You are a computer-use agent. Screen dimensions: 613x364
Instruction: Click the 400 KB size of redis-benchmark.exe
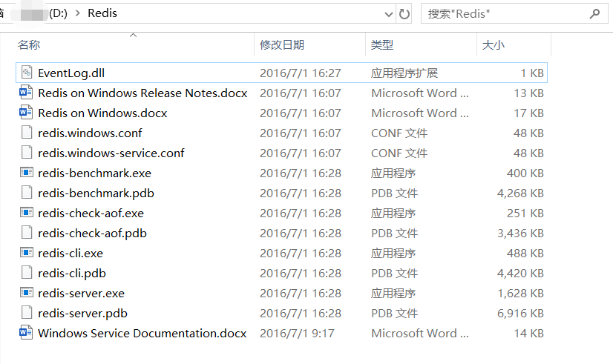coord(525,173)
